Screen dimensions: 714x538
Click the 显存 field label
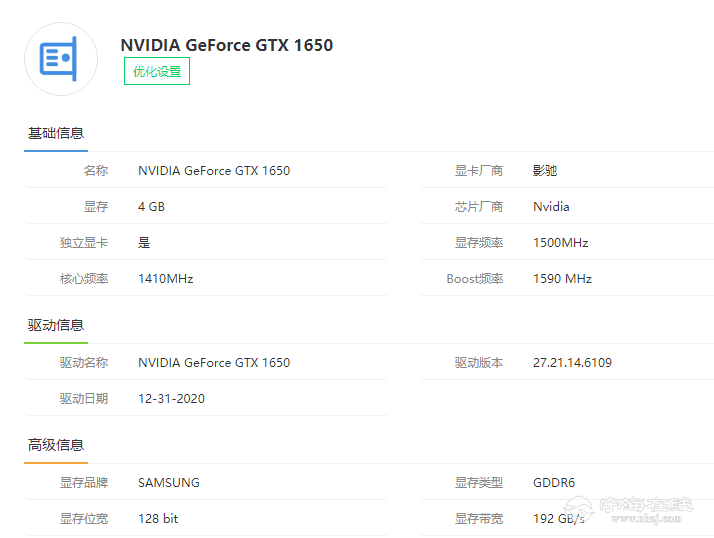click(x=96, y=207)
